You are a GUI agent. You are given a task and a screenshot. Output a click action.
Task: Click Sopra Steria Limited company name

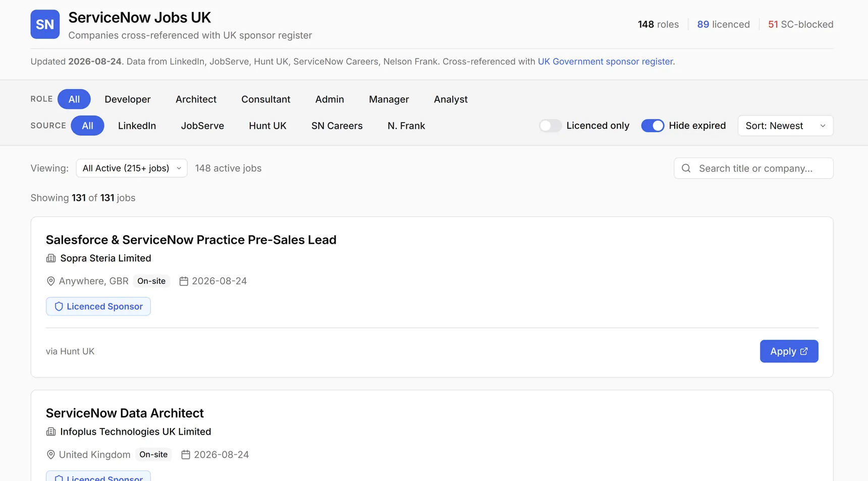(x=105, y=258)
